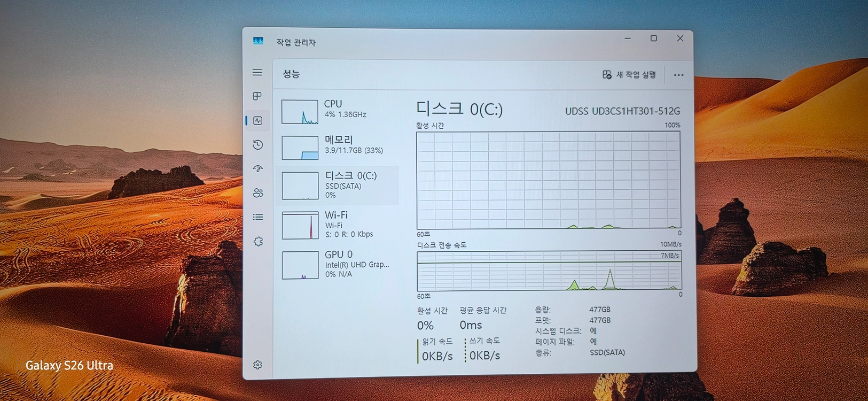Open the Users page icon
Screen dimensions: 868x401
pyautogui.click(x=258, y=193)
